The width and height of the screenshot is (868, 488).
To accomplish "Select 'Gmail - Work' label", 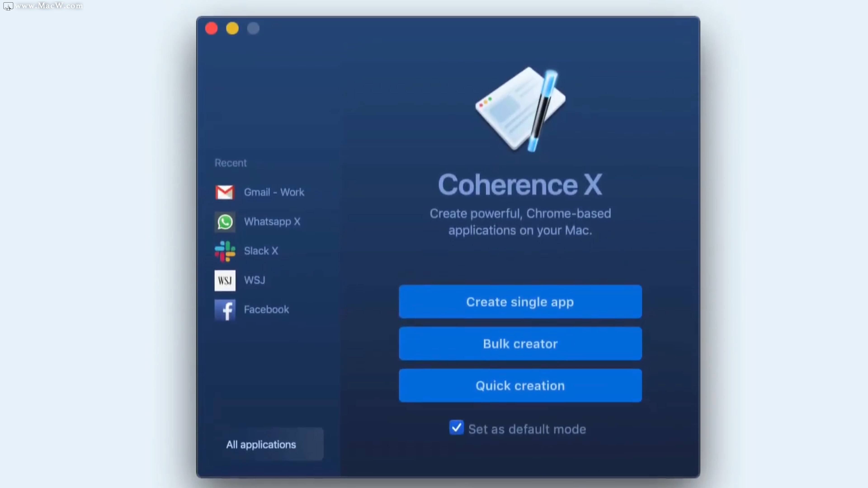I will point(274,192).
